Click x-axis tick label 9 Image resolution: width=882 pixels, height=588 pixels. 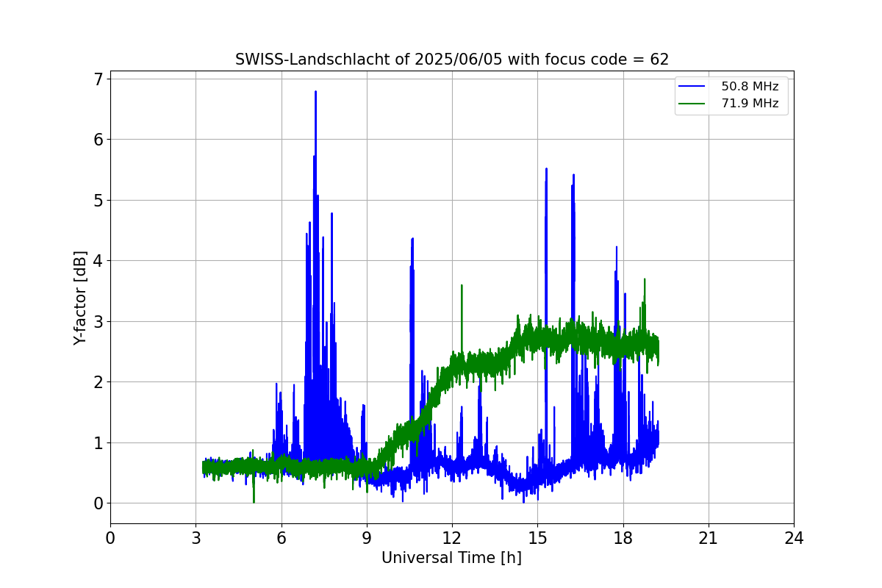click(x=367, y=537)
